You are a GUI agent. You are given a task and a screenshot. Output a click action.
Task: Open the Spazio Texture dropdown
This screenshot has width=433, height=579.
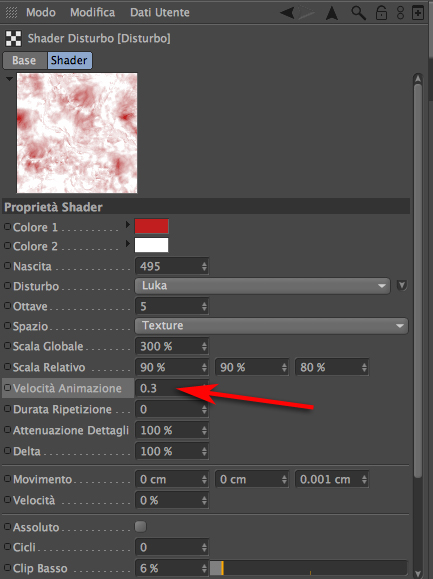pyautogui.click(x=272, y=326)
